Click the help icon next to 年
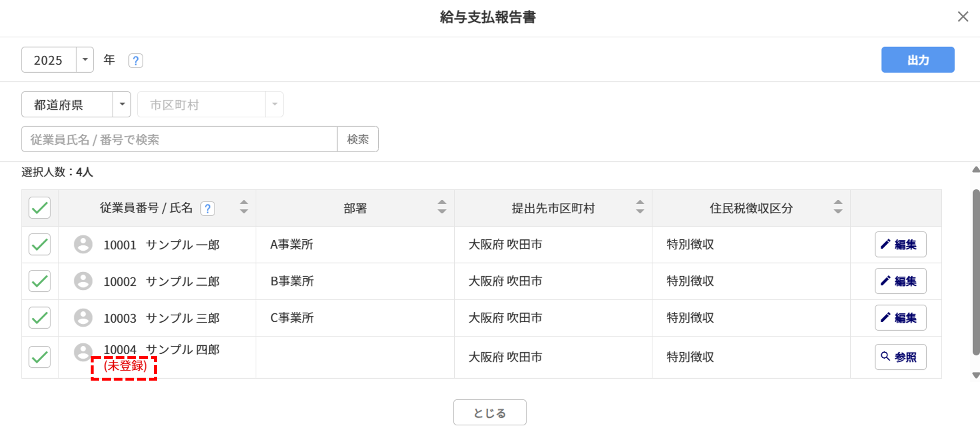This screenshot has width=980, height=438. click(136, 60)
